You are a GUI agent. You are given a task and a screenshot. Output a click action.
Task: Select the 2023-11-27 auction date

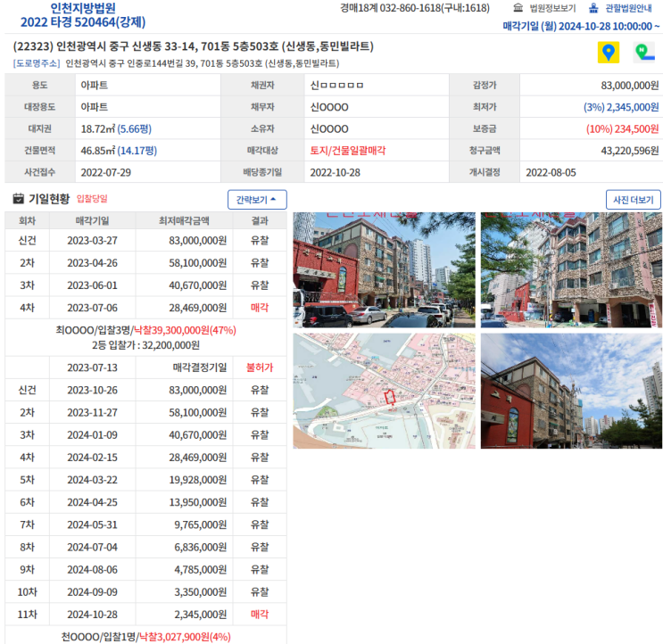[x=92, y=412]
